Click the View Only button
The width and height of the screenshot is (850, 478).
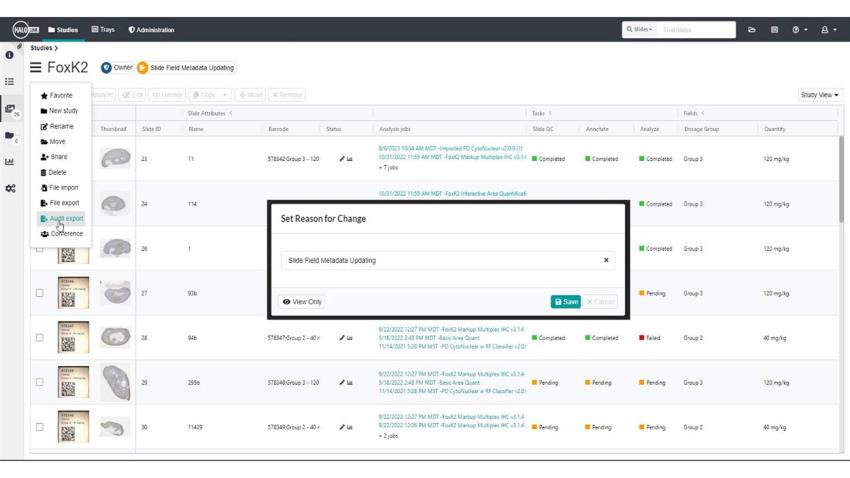(302, 301)
